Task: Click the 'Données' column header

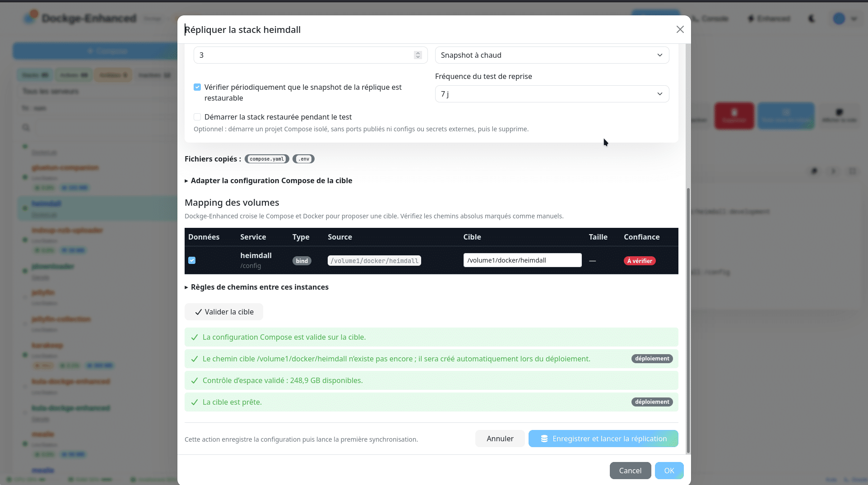Action: pos(204,237)
